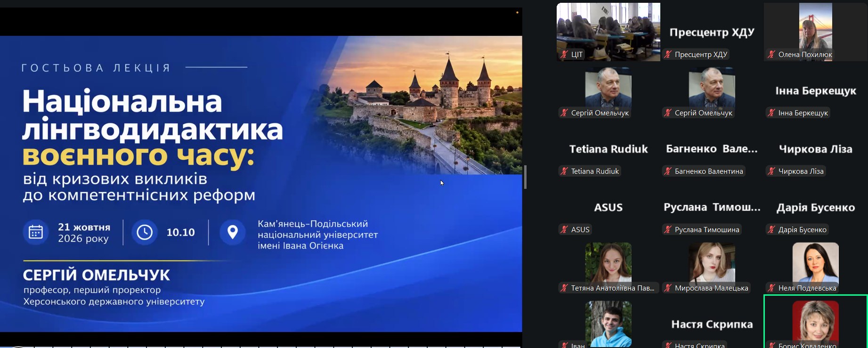
Task: Click the muted mic icon next to Борис Коваленко
Action: pos(771,345)
